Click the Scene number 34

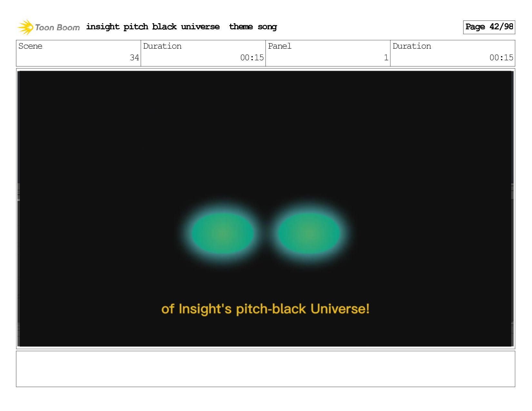tap(134, 58)
